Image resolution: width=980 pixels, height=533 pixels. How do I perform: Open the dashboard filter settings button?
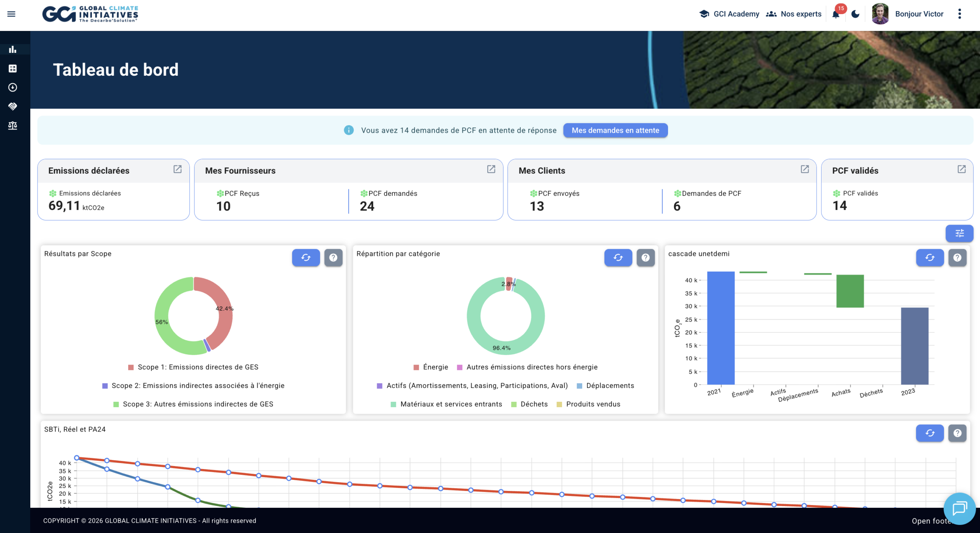[x=959, y=233]
